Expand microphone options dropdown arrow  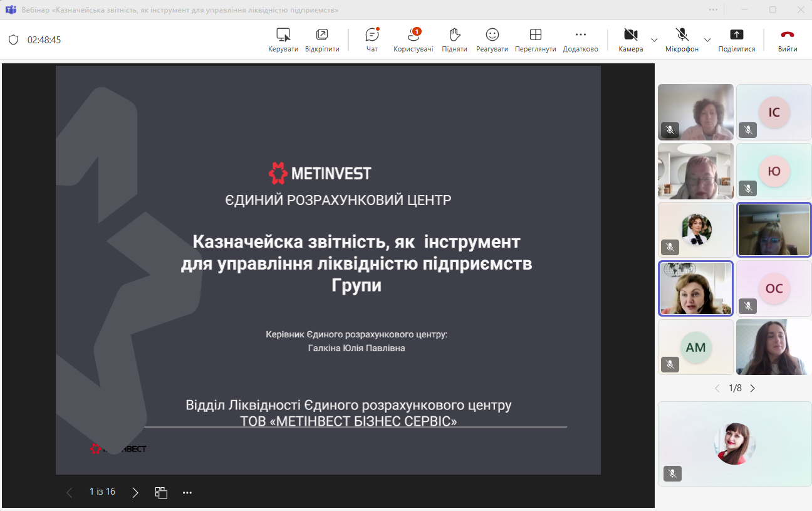point(707,40)
